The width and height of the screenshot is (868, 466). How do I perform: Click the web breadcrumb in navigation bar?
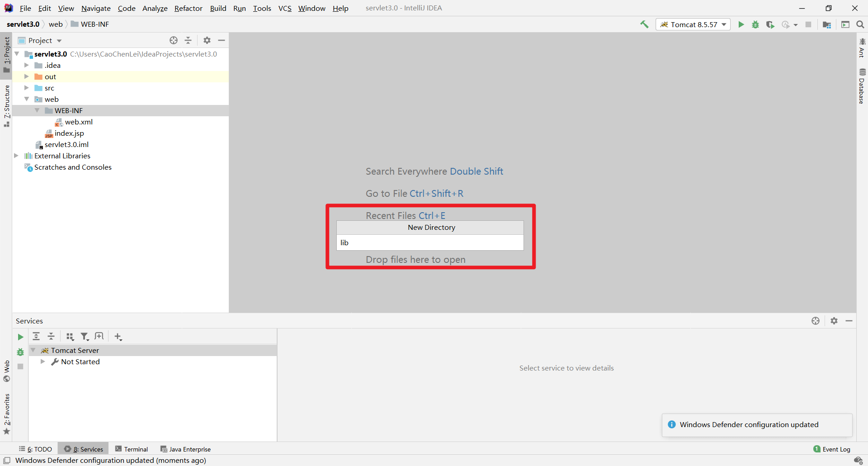click(56, 24)
